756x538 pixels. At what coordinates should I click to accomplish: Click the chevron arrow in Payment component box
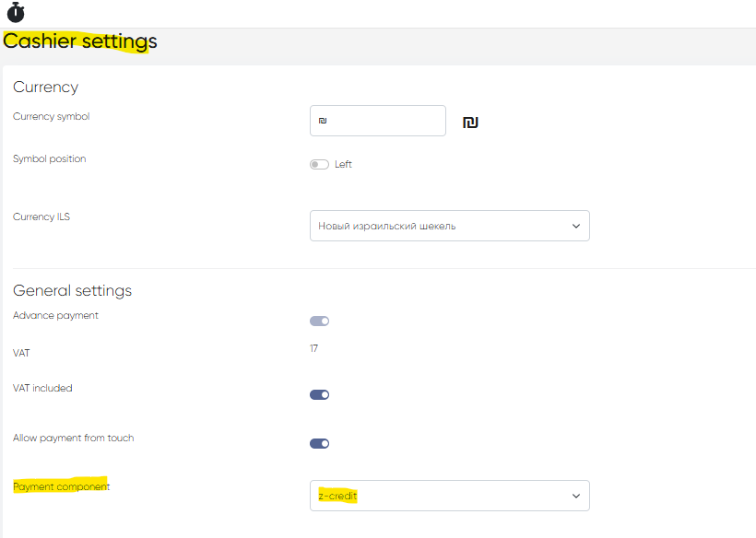coord(576,496)
